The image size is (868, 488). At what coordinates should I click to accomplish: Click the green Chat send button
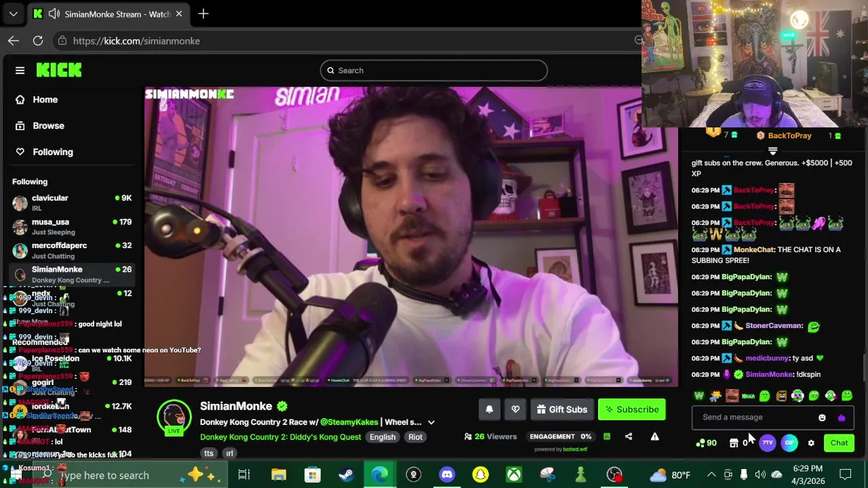(x=839, y=443)
